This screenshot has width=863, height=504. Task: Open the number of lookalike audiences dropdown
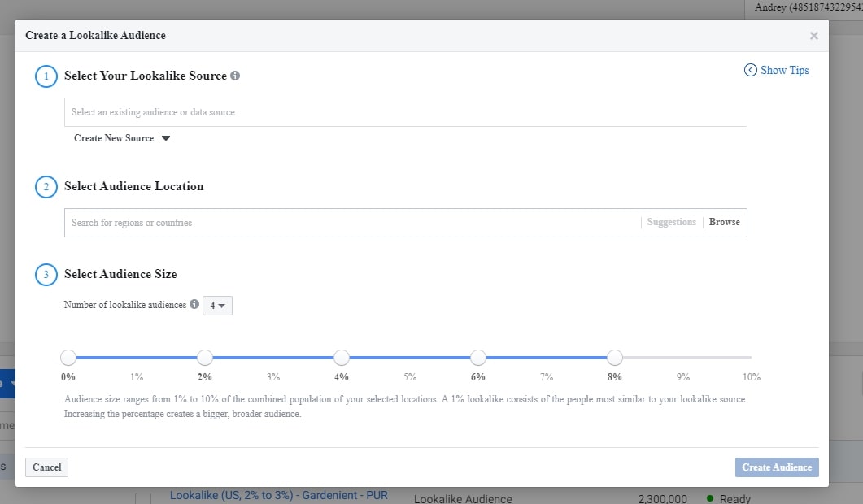[x=217, y=306]
